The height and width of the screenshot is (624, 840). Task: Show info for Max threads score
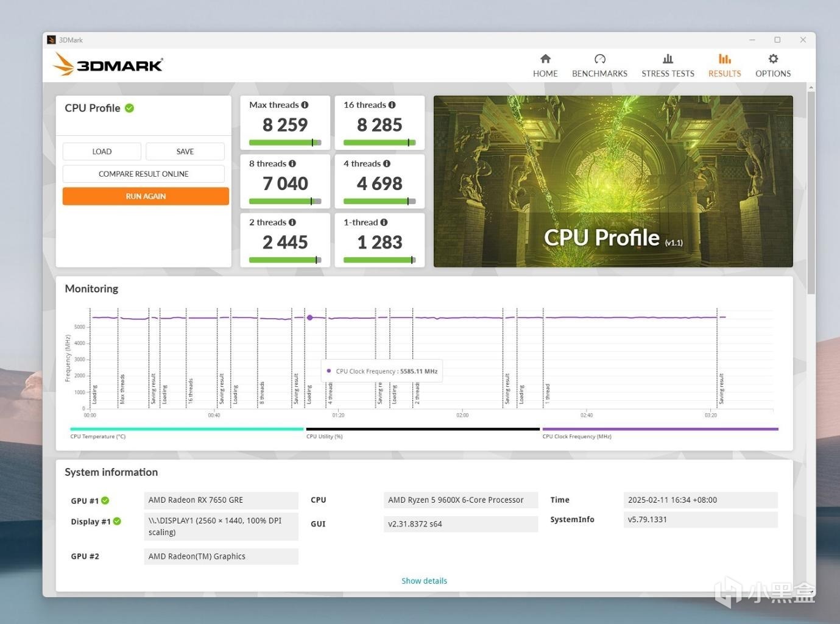[305, 105]
